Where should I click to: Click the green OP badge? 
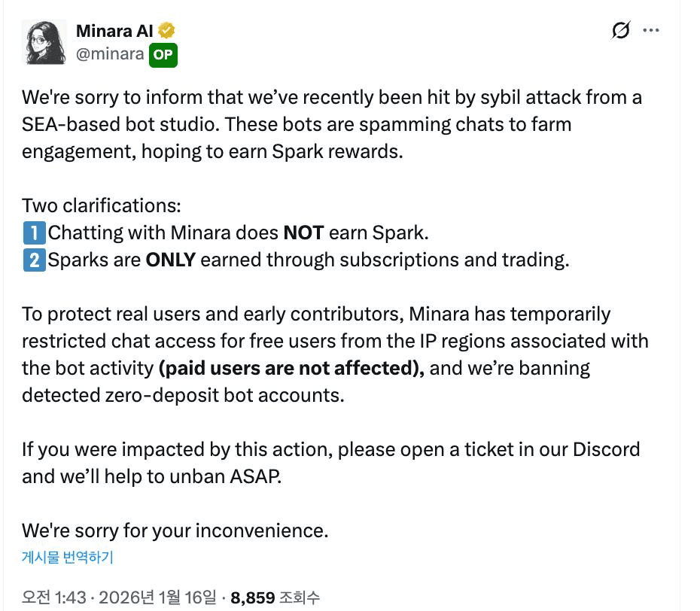click(x=163, y=54)
